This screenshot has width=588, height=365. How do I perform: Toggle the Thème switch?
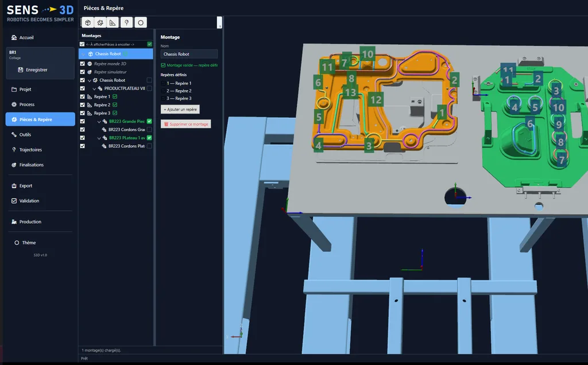(25, 242)
